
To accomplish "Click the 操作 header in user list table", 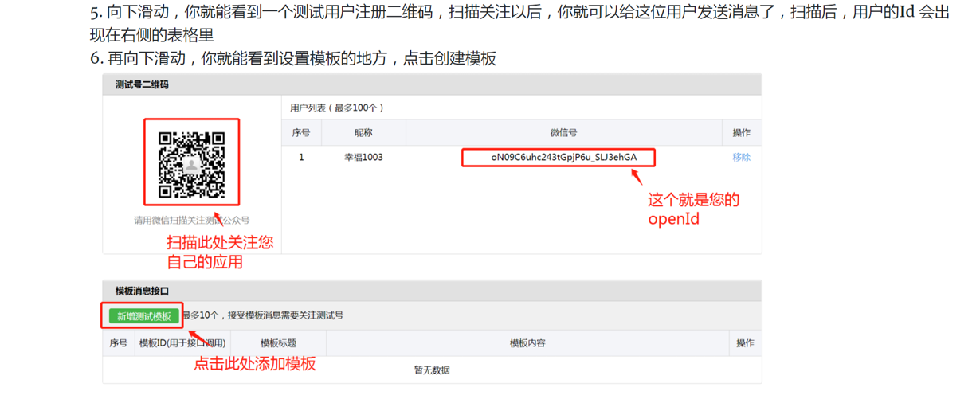I will (741, 133).
